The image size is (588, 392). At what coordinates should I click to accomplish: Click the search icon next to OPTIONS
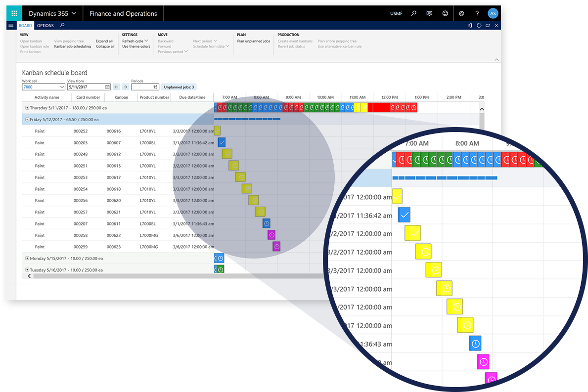(62, 25)
